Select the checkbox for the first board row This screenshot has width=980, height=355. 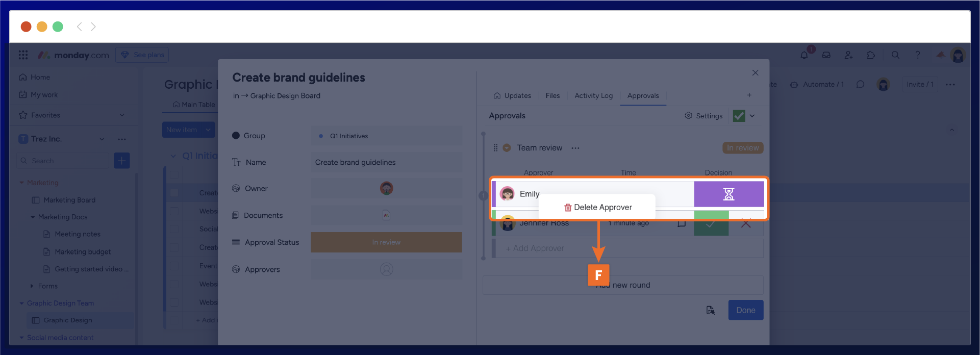(174, 193)
